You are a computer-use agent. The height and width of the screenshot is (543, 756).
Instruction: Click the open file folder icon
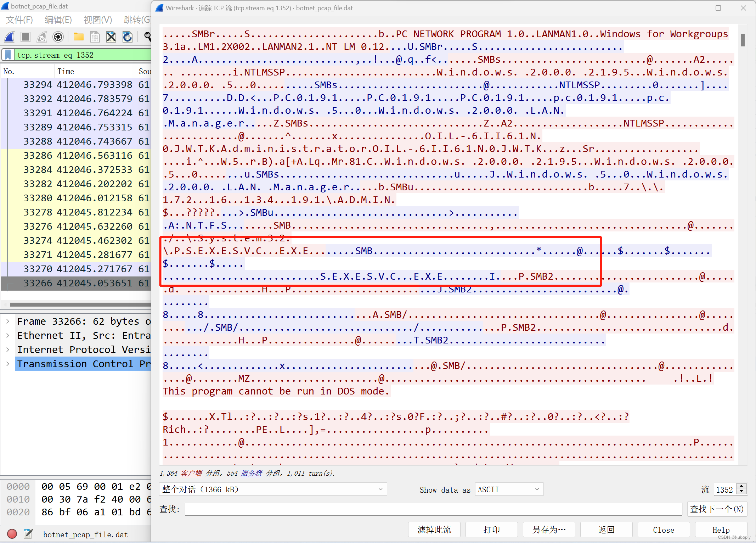pos(78,37)
